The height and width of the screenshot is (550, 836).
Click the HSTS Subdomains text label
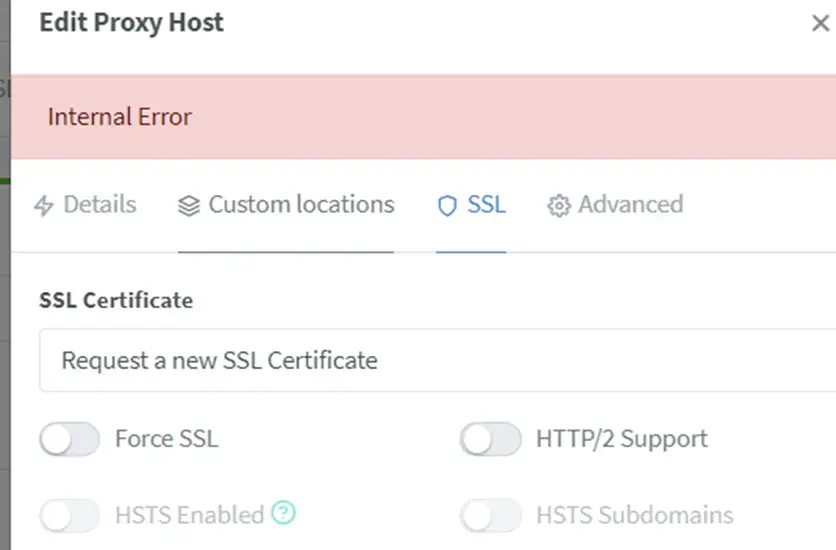click(634, 515)
